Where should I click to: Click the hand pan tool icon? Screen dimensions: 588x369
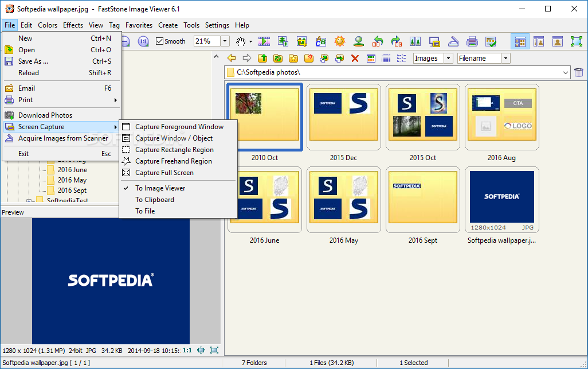click(240, 41)
